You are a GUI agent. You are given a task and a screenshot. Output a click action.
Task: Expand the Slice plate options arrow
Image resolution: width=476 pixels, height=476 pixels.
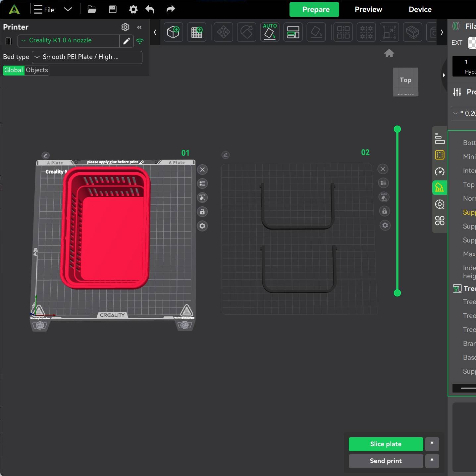432,444
